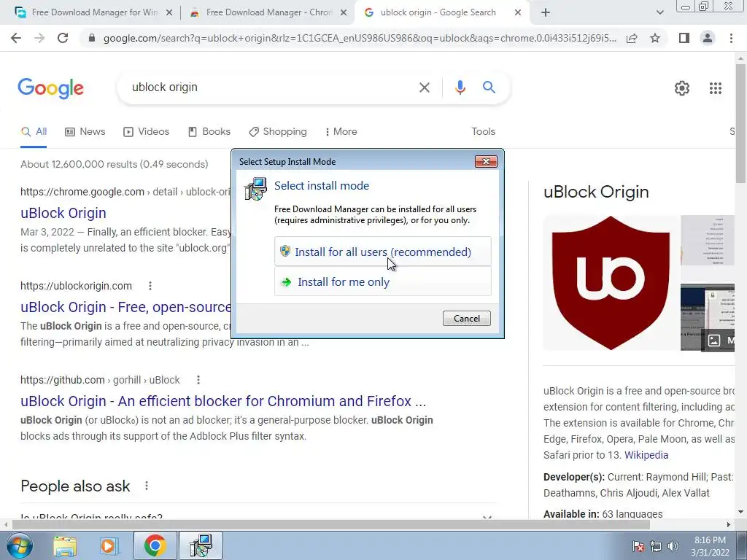This screenshot has width=747, height=560.
Task: Open options dots beside ublockorigin.com
Action: tap(150, 286)
